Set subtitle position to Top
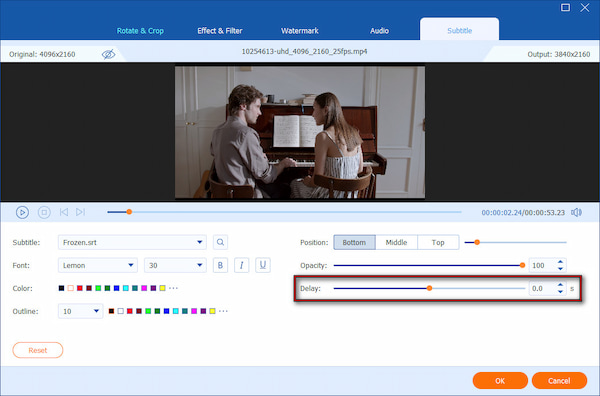 [438, 242]
